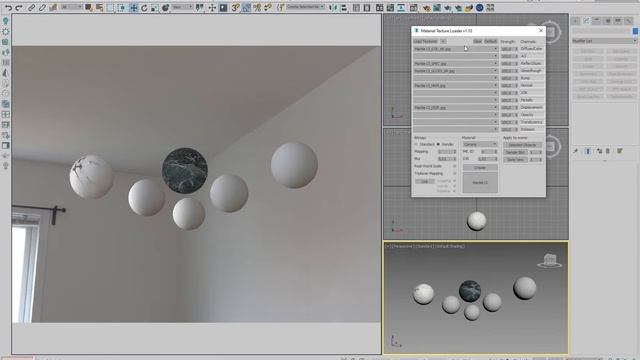640x360 pixels.
Task: Expand the Displacement texture dropdown
Action: pyautogui.click(x=496, y=108)
